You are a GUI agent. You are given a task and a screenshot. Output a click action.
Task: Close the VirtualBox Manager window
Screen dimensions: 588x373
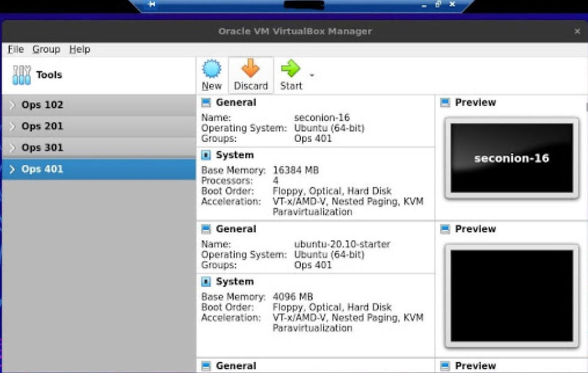tap(577, 32)
